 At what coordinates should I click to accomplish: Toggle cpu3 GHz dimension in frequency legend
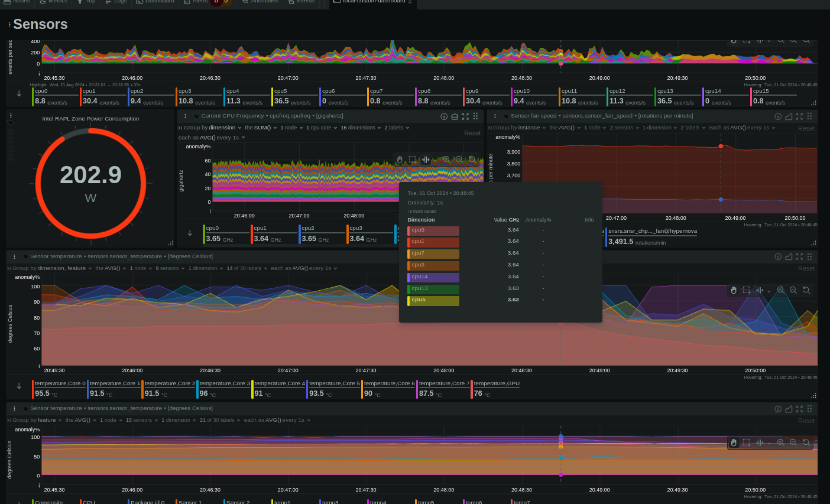coord(369,233)
